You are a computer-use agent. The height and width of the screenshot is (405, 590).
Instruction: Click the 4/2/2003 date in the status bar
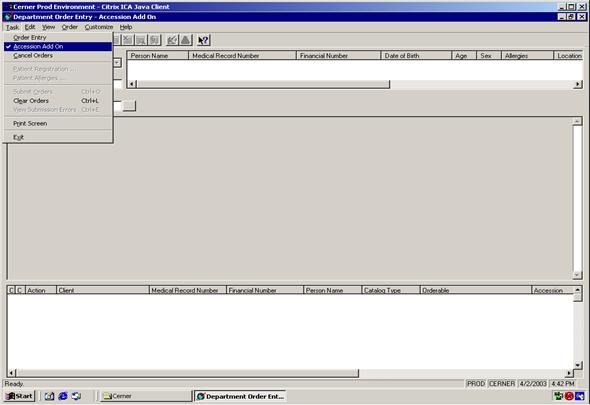coord(532,384)
